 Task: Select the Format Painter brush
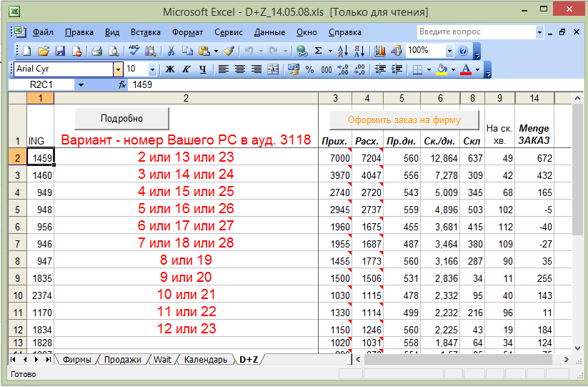[x=228, y=52]
